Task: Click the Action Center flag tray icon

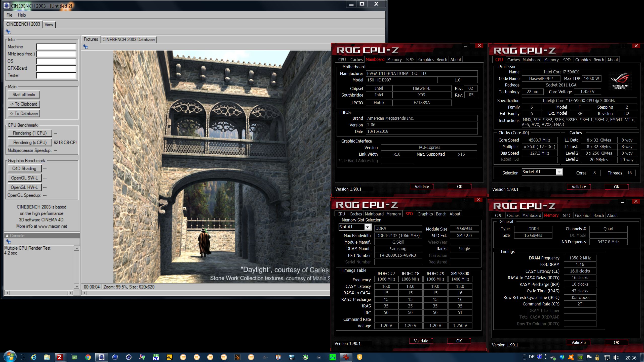Action: click(x=589, y=357)
